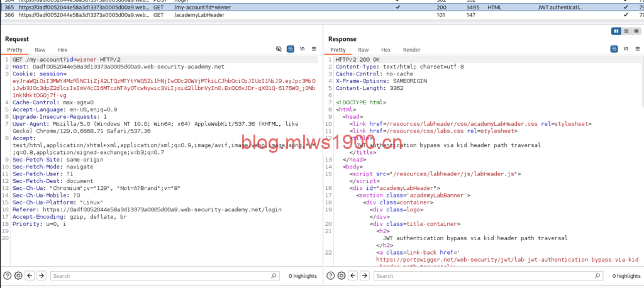Open Request panel hamburger options menu
This screenshot has width=644, height=288.
click(x=314, y=48)
